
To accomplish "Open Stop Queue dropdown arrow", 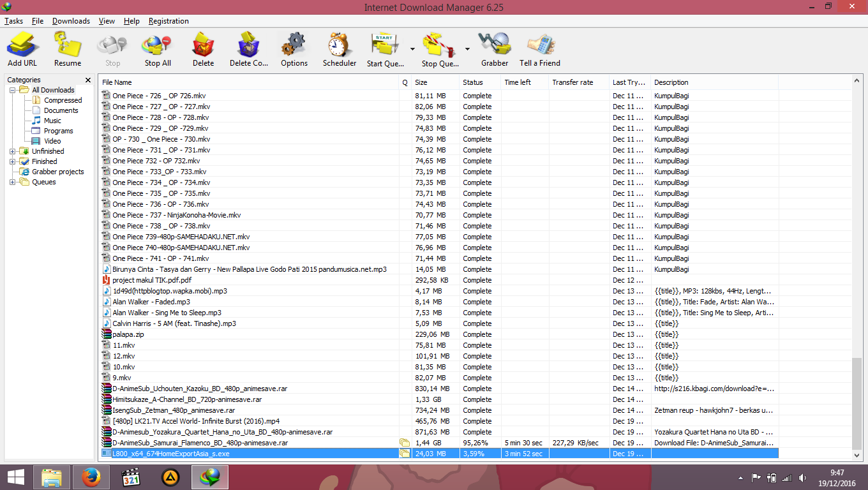I will click(x=467, y=49).
